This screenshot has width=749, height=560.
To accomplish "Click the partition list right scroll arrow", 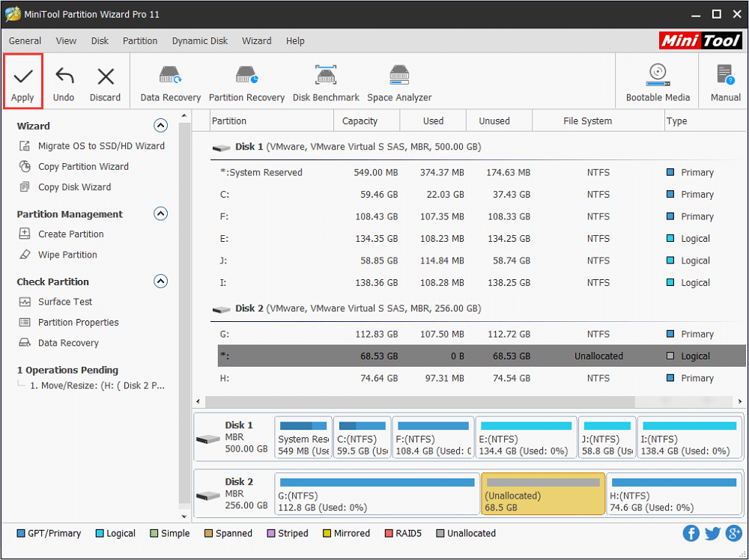I will [739, 401].
